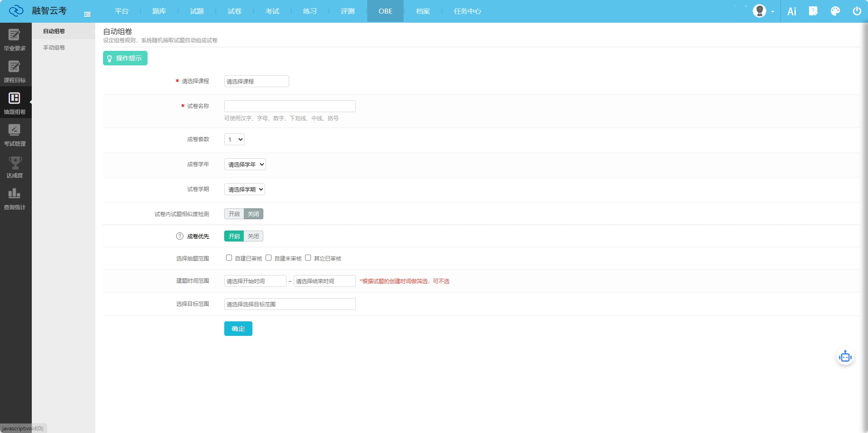The image size is (868, 433).
Task: Open the floating robot assistant
Action: 845,357
